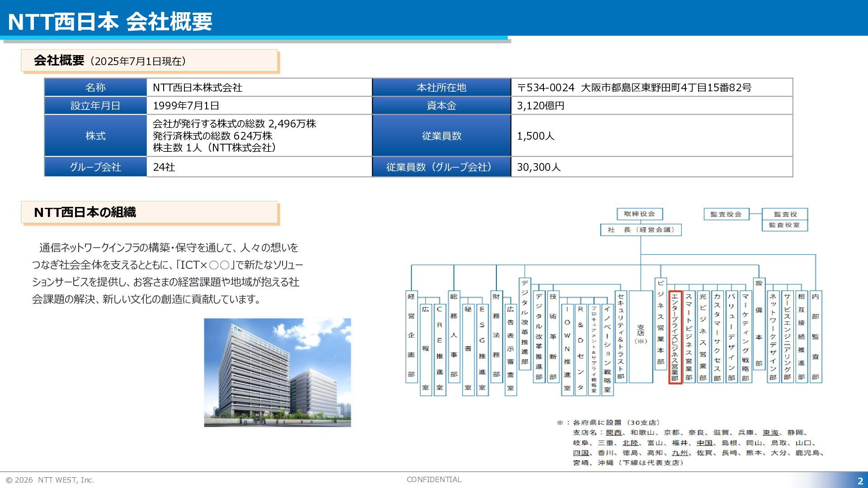Select the "イノベーション戦略室" org chart box
The height and width of the screenshot is (488, 868).
pyautogui.click(x=607, y=349)
